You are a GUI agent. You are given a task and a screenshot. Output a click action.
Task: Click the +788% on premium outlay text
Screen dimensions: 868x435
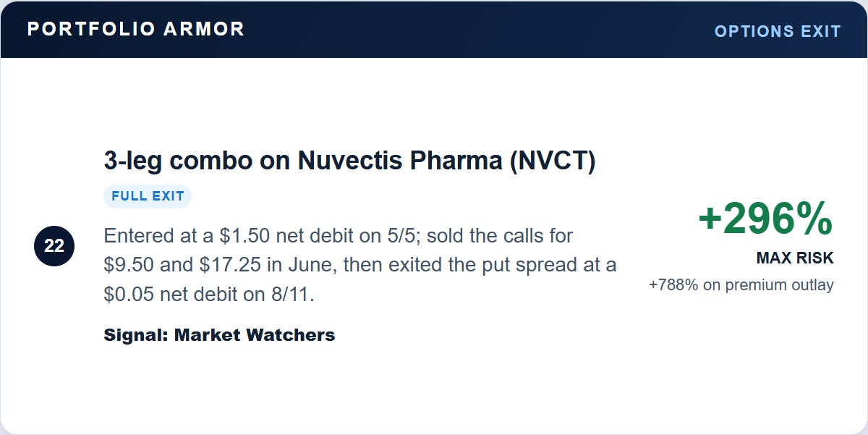[741, 284]
